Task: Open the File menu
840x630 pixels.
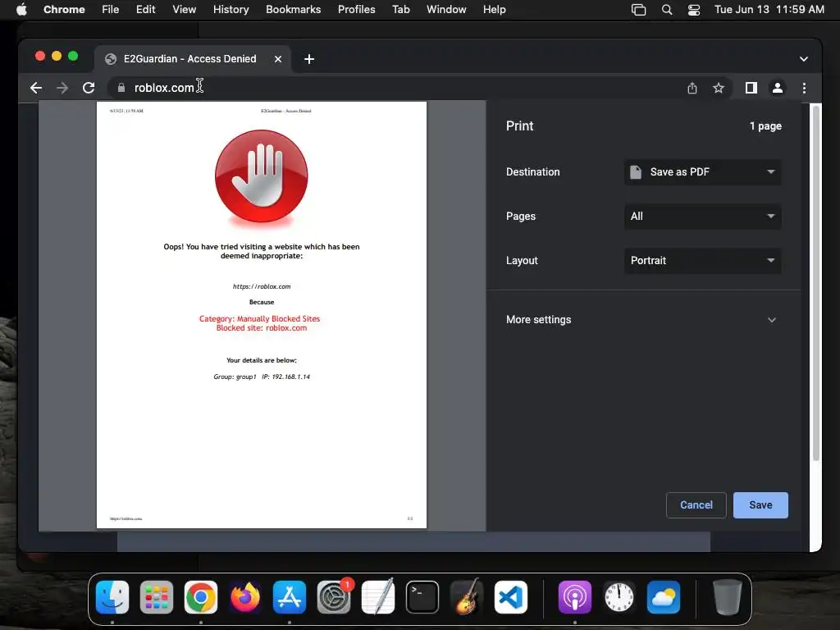Action: (x=111, y=10)
